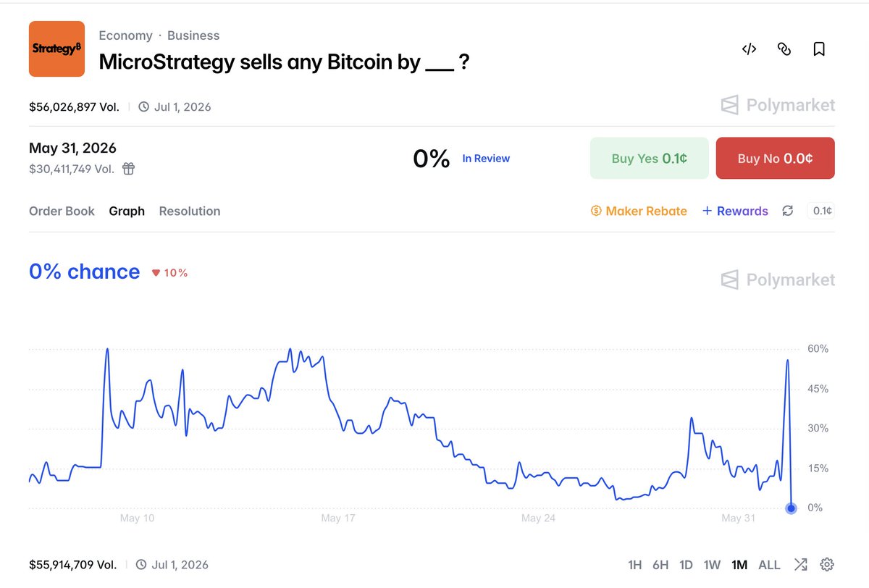Select the 1H time range
This screenshot has height=588, width=869.
pyautogui.click(x=635, y=565)
